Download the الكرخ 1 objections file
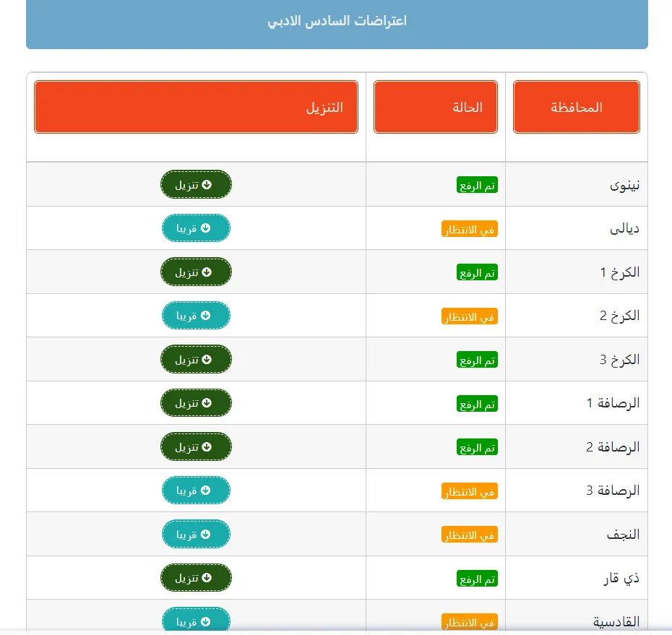 196,272
